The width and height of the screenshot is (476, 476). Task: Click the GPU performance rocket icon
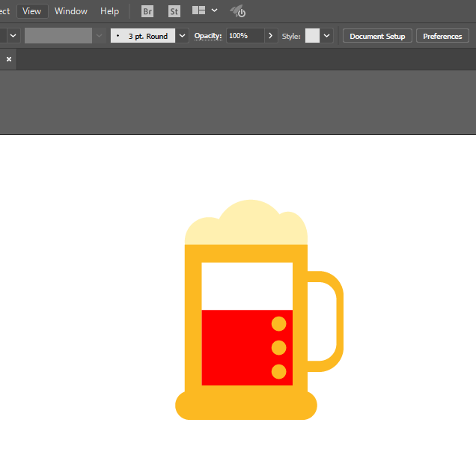click(x=237, y=11)
